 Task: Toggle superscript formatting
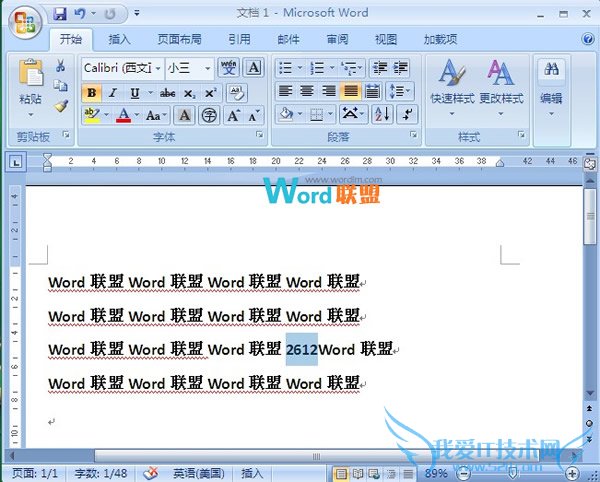click(x=210, y=93)
